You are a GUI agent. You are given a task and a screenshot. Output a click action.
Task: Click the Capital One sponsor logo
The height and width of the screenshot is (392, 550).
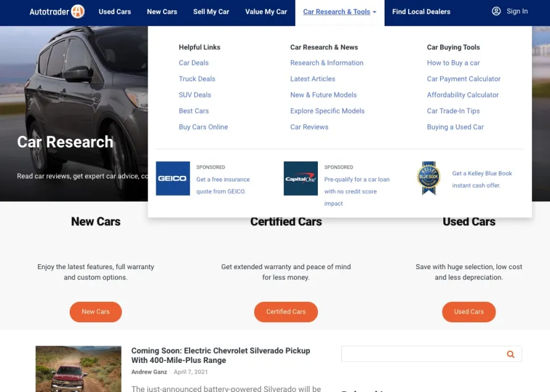click(301, 178)
